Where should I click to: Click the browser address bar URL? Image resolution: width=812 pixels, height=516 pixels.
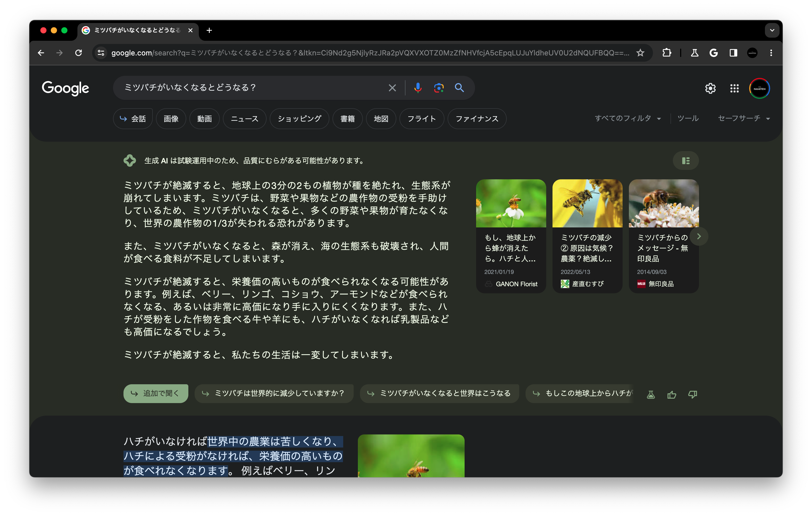point(370,53)
